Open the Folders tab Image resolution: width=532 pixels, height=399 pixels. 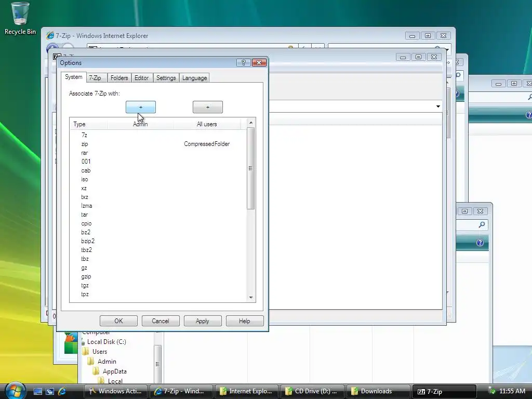click(119, 78)
